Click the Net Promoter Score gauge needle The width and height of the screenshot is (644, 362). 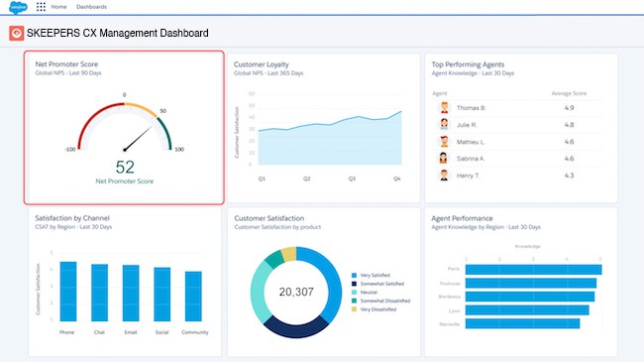pos(138,139)
